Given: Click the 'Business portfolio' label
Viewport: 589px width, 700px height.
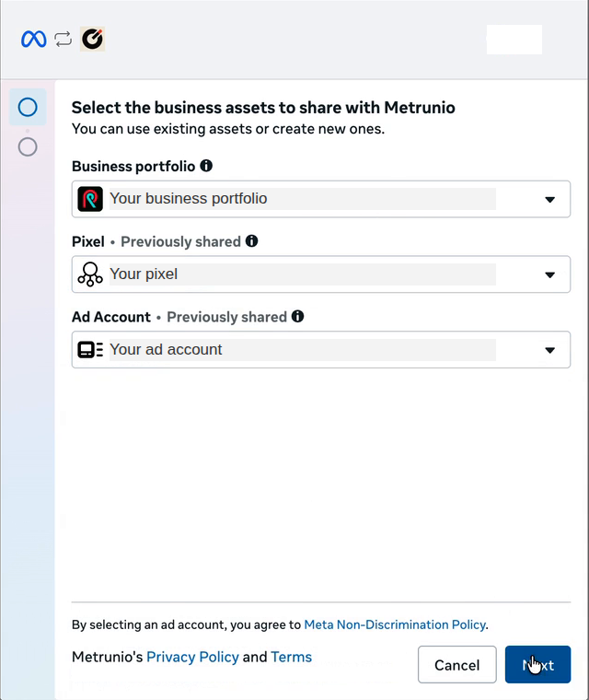Looking at the screenshot, I should pos(133,166).
